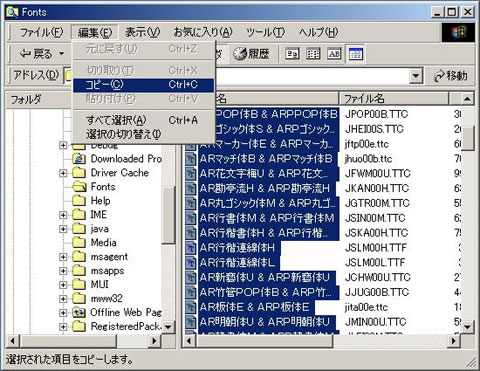480x371 pixels.
Task: Expand the Driver Cache folder node
Action: (x=63, y=173)
